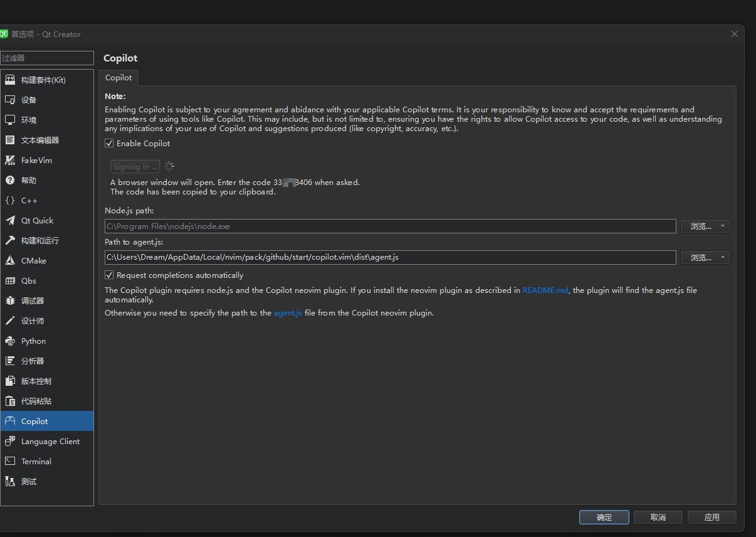Screen dimensions: 756x537
Task: Click the 确定 (OK) button
Action: (604, 518)
